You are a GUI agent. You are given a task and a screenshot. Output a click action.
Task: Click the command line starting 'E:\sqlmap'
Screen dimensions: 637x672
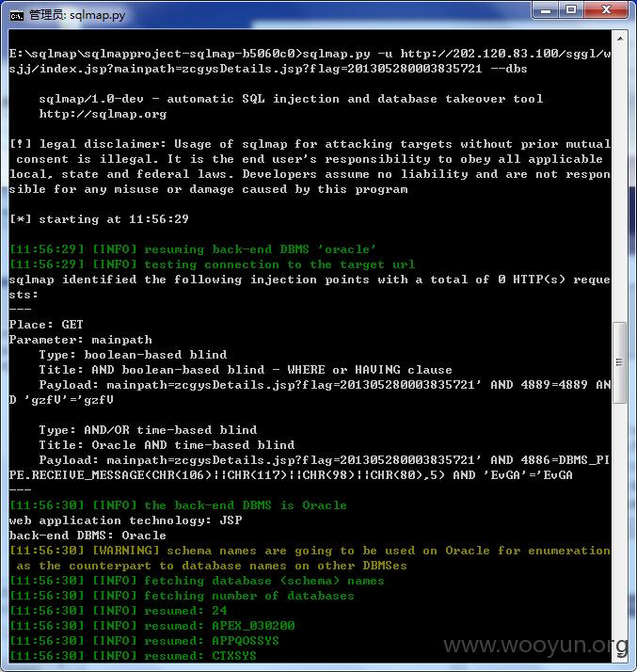tap(310, 54)
